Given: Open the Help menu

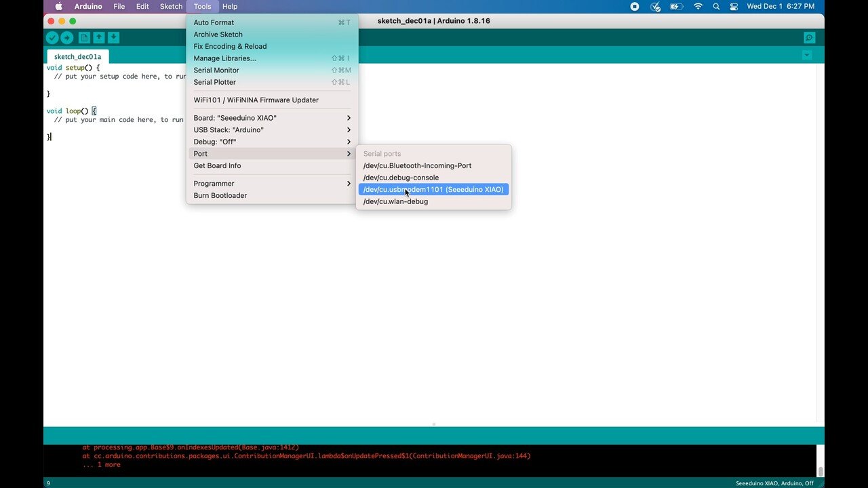Looking at the screenshot, I should [230, 7].
